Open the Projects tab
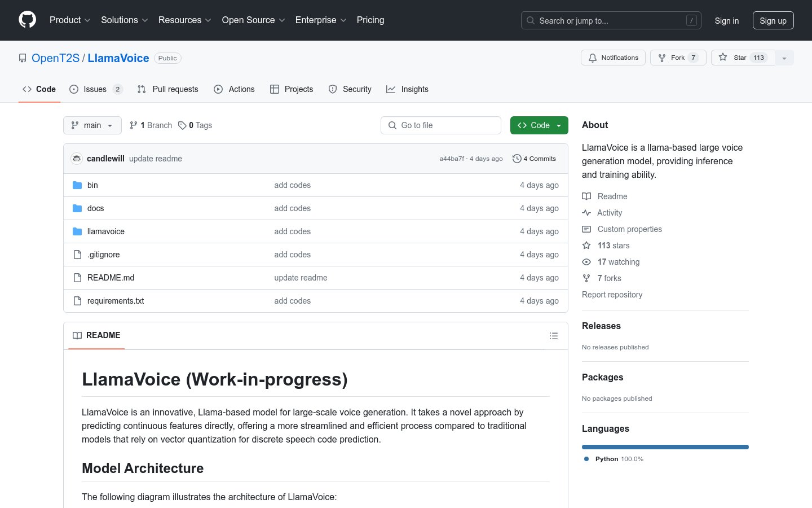Viewport: 812px width, 508px height. pos(292,89)
